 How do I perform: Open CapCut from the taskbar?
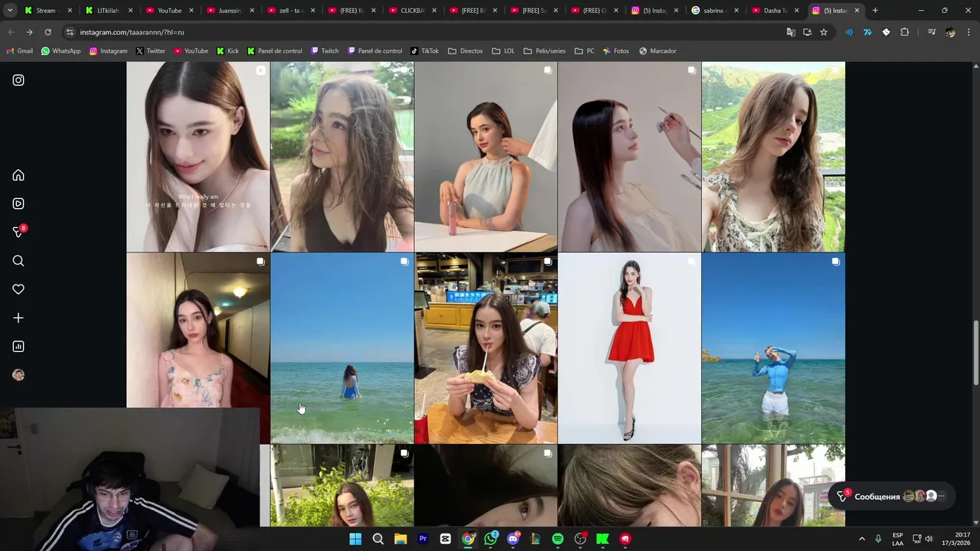tap(446, 539)
